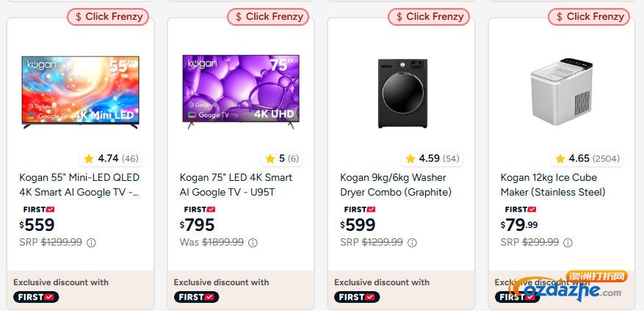
Task: Click the 4.65 rating badge with 2504 reviews
Action: 585,159
